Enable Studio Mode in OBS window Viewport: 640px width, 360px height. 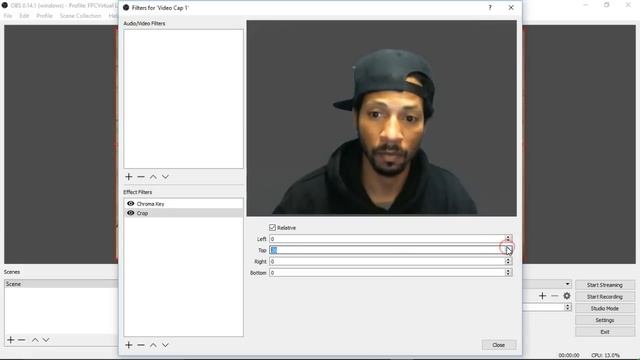[605, 309]
